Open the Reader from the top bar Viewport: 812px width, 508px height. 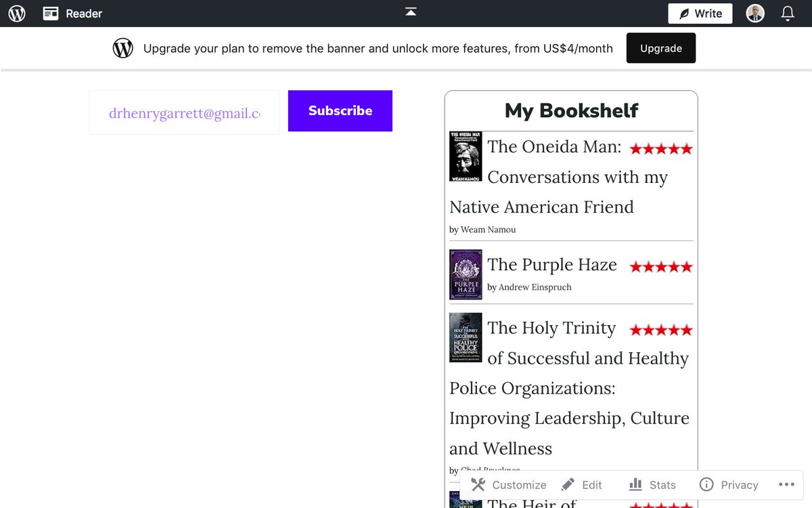coord(72,14)
